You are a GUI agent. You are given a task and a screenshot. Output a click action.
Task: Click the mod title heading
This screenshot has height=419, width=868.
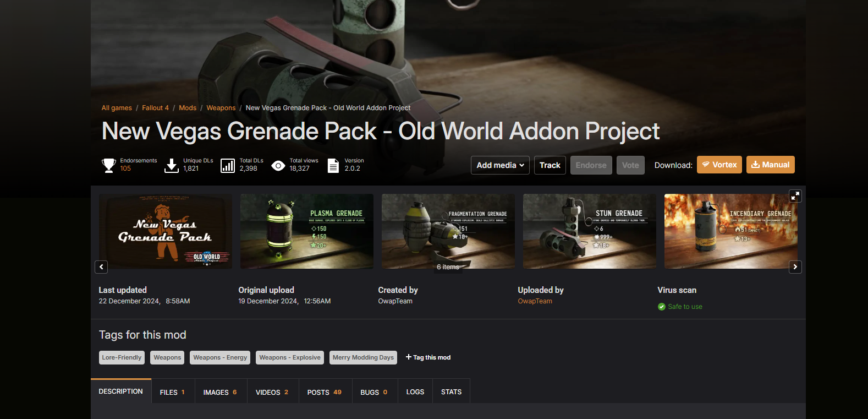tap(381, 131)
